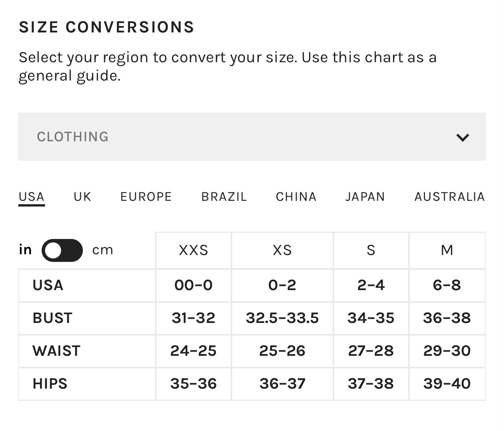Screen dimensions: 504x431
Task: Click the WAIST row label
Action: 57,351
